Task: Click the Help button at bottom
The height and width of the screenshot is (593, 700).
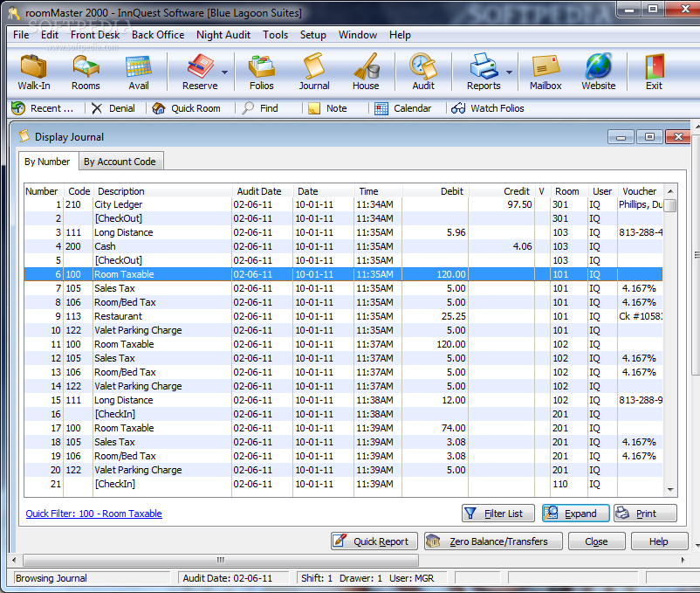Action: pyautogui.click(x=659, y=541)
